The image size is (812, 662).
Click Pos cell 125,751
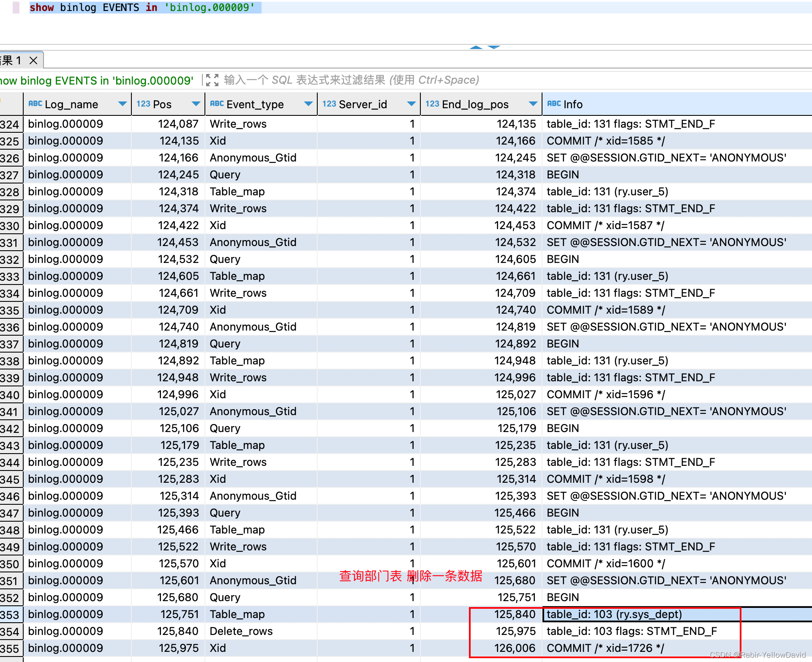coord(168,614)
